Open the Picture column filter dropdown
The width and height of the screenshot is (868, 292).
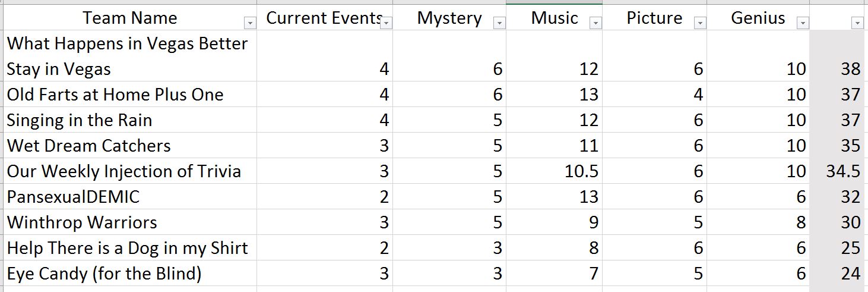point(701,23)
